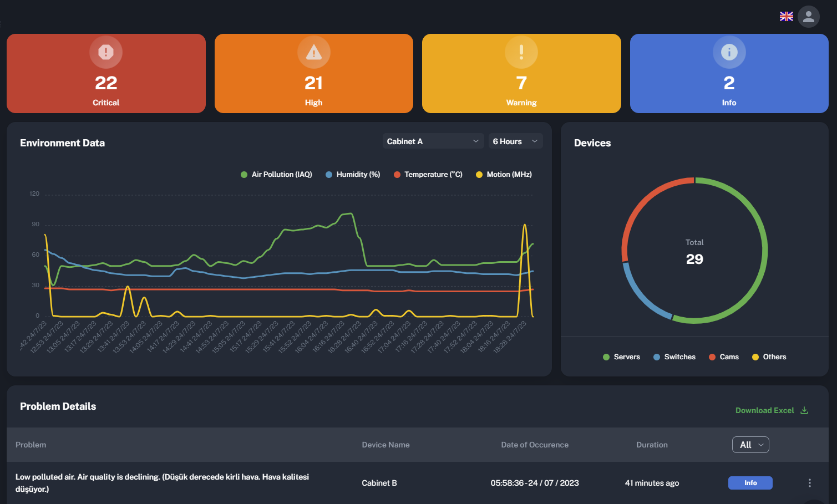The height and width of the screenshot is (504, 837).
Task: Select the Warning summary card
Action: click(x=521, y=89)
